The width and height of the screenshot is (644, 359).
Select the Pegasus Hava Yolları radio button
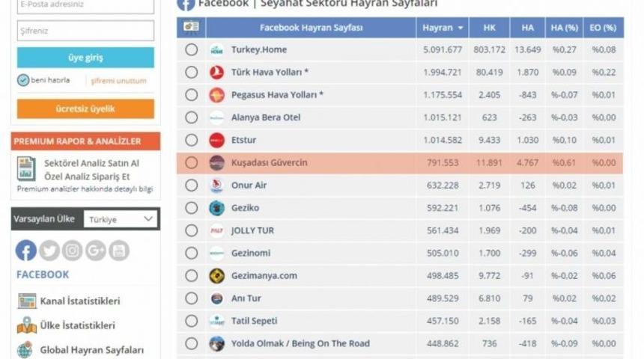pos(191,95)
